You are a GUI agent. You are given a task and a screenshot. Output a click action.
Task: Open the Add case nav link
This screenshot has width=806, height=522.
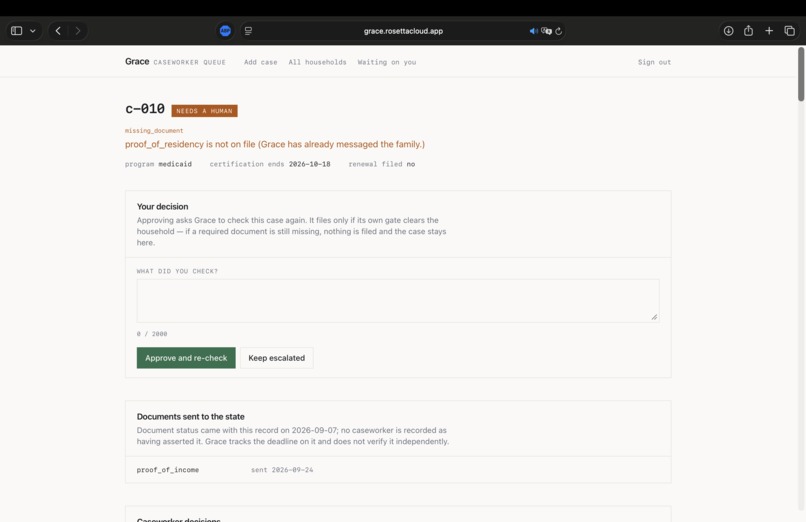261,62
